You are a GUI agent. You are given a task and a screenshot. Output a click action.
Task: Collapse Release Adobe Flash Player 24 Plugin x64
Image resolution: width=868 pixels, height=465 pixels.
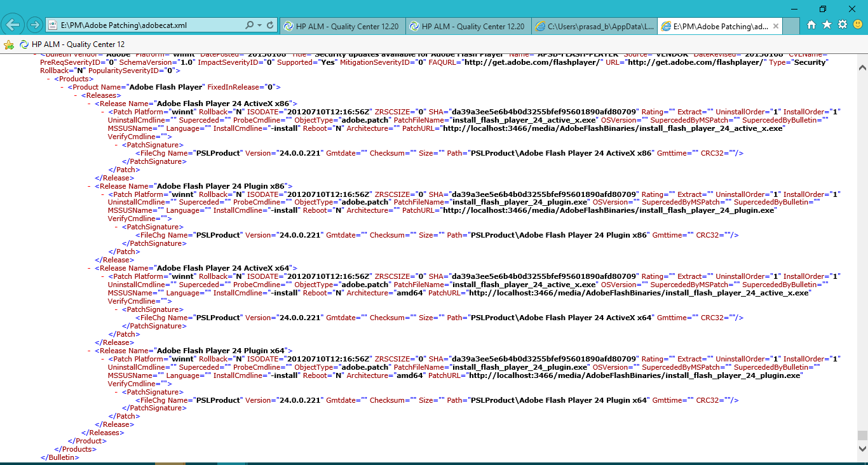click(90, 351)
